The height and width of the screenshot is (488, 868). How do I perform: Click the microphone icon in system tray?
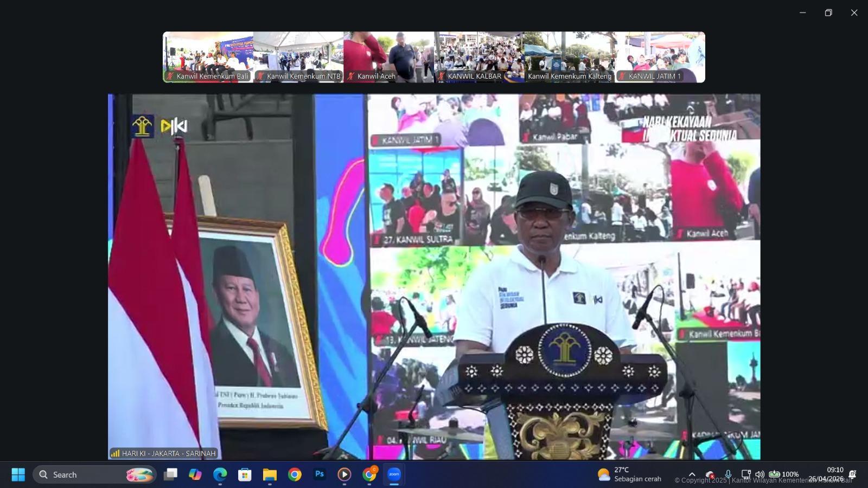[728, 474]
